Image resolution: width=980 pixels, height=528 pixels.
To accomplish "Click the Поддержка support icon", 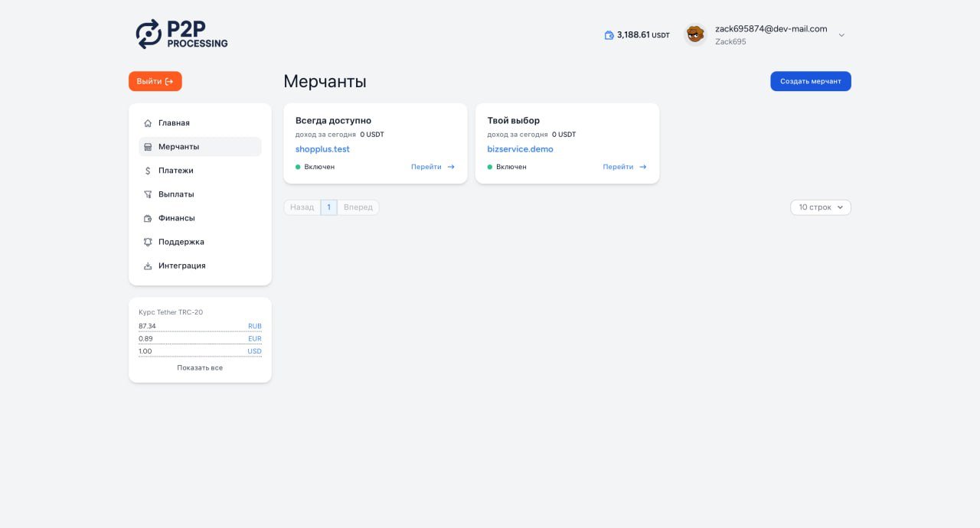I will [148, 242].
